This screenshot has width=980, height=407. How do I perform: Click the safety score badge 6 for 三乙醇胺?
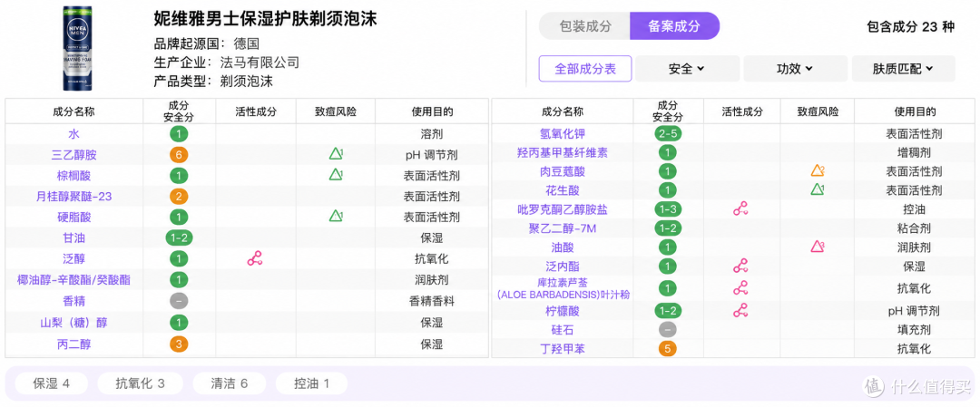pyautogui.click(x=178, y=154)
